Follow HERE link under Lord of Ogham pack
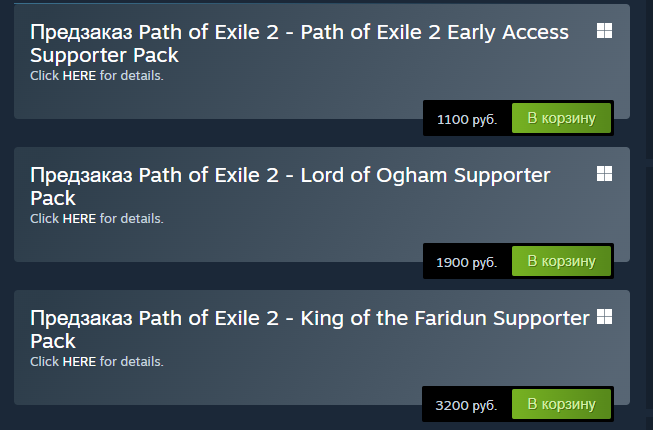Viewport: 653px width, 430px height. pyautogui.click(x=79, y=219)
